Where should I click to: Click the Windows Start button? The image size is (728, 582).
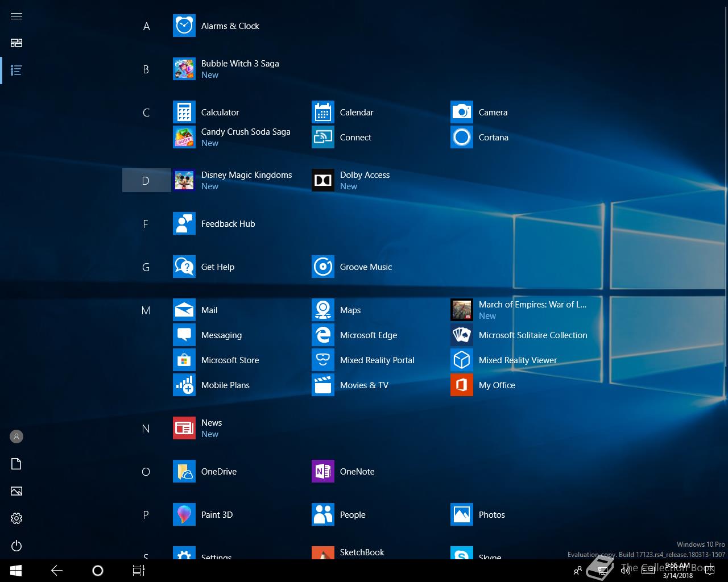pyautogui.click(x=16, y=571)
